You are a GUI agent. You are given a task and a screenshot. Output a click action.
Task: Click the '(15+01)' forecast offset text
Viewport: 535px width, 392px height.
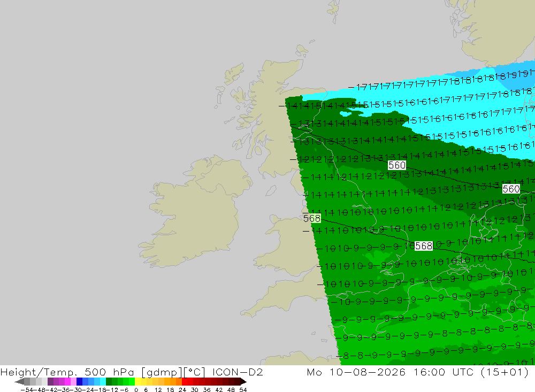pos(505,372)
